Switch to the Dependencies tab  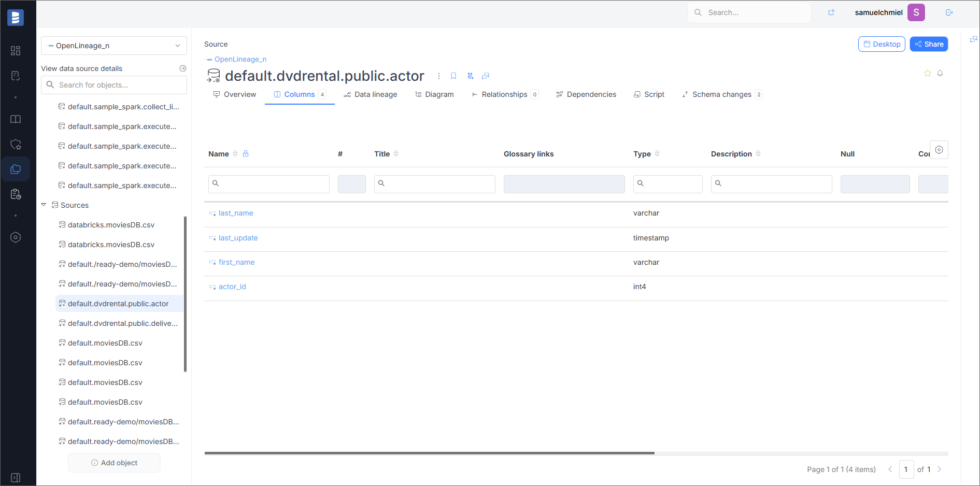(x=586, y=94)
